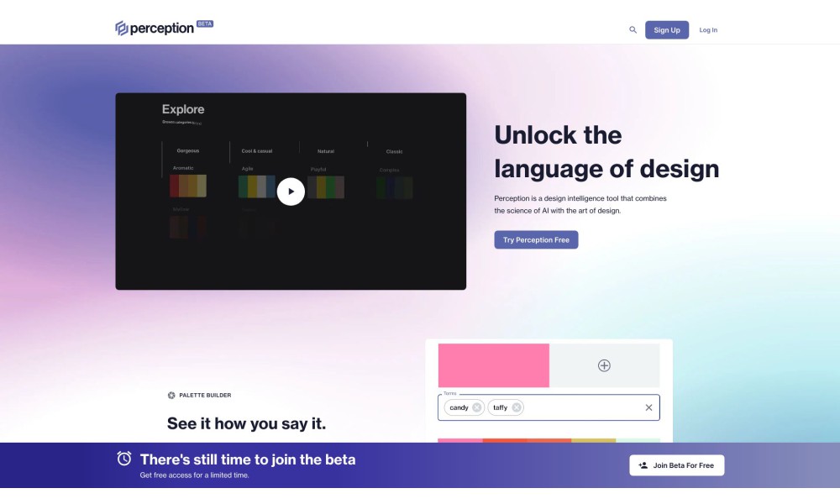This screenshot has height=504, width=840.
Task: Click Join Beta For Free button
Action: pos(676,465)
